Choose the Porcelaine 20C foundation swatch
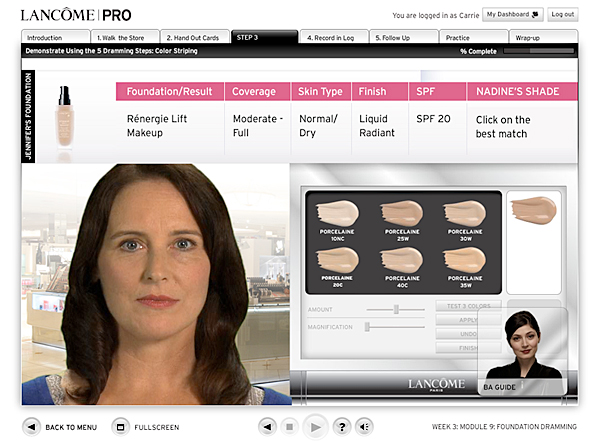 (x=337, y=261)
